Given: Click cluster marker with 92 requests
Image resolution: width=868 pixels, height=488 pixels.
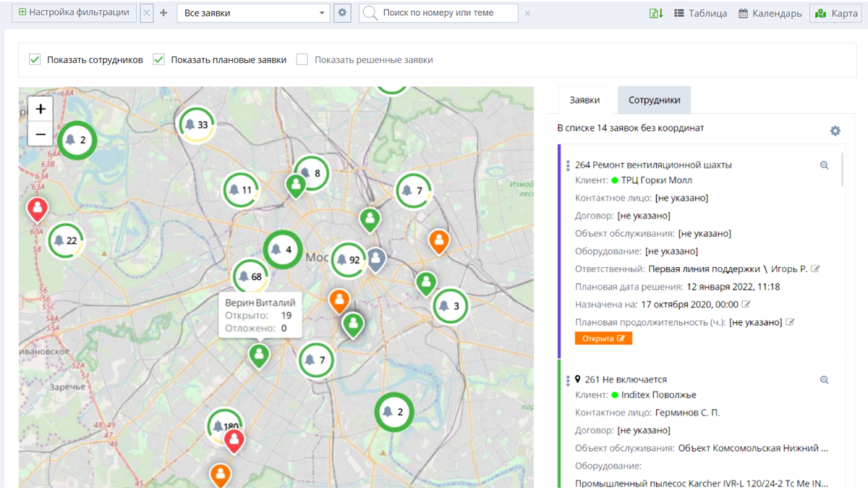Looking at the screenshot, I should click(348, 260).
